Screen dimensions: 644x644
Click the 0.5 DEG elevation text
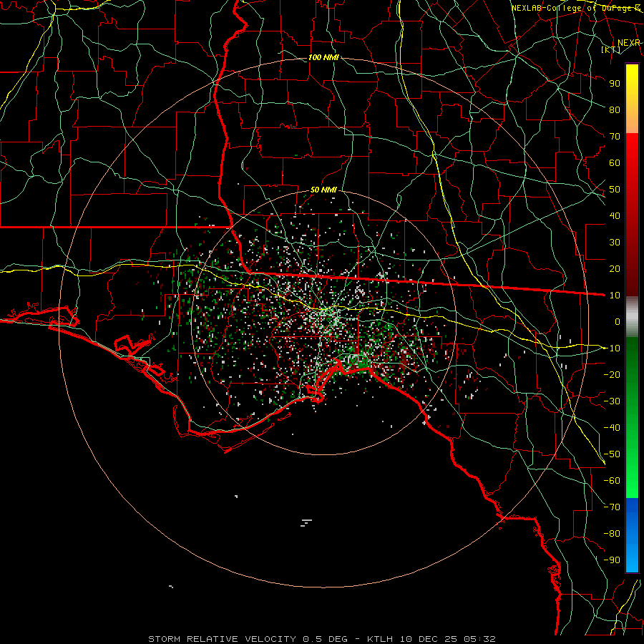pyautogui.click(x=325, y=639)
